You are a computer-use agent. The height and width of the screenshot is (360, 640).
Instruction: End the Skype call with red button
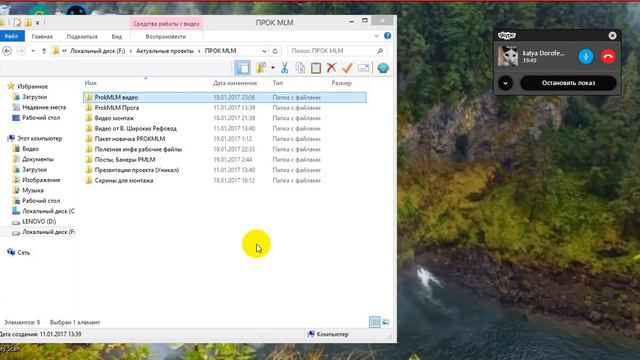608,56
